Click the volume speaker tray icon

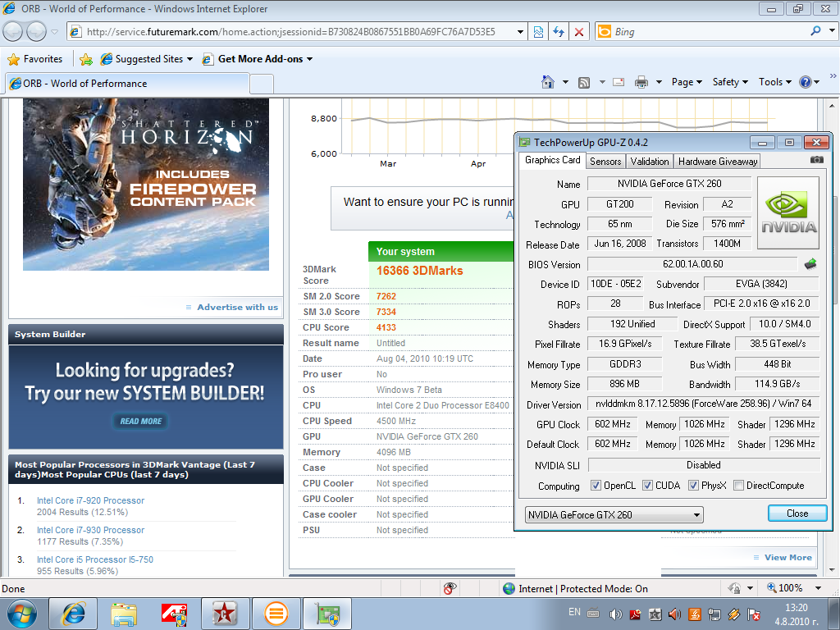coord(615,614)
